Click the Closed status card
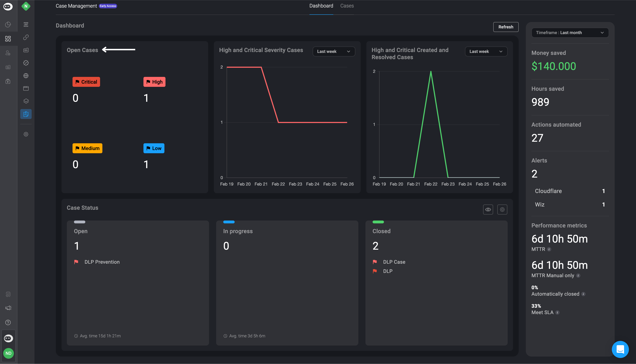The image size is (636, 364). point(436,283)
